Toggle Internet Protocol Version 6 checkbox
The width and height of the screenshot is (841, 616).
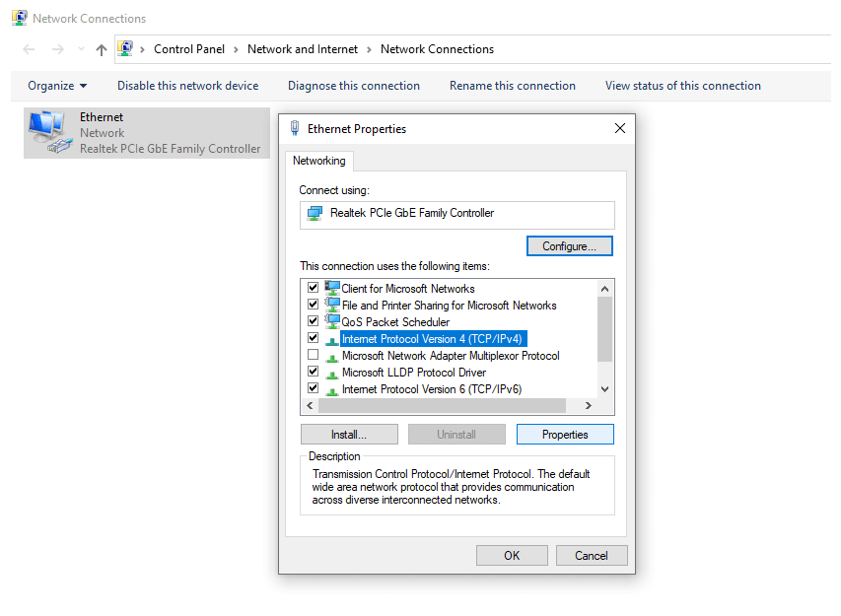tap(314, 387)
